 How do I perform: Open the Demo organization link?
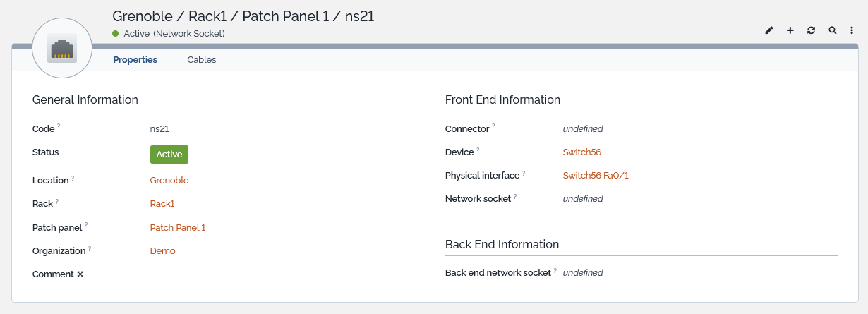click(x=162, y=251)
